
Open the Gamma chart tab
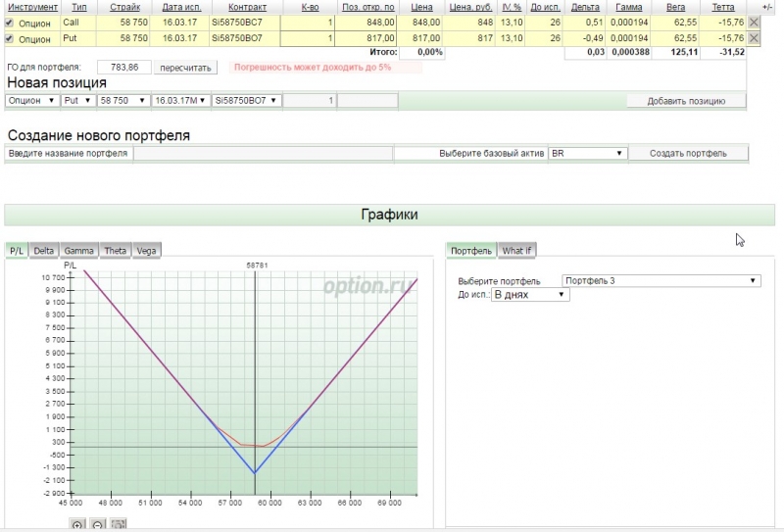[x=79, y=251]
